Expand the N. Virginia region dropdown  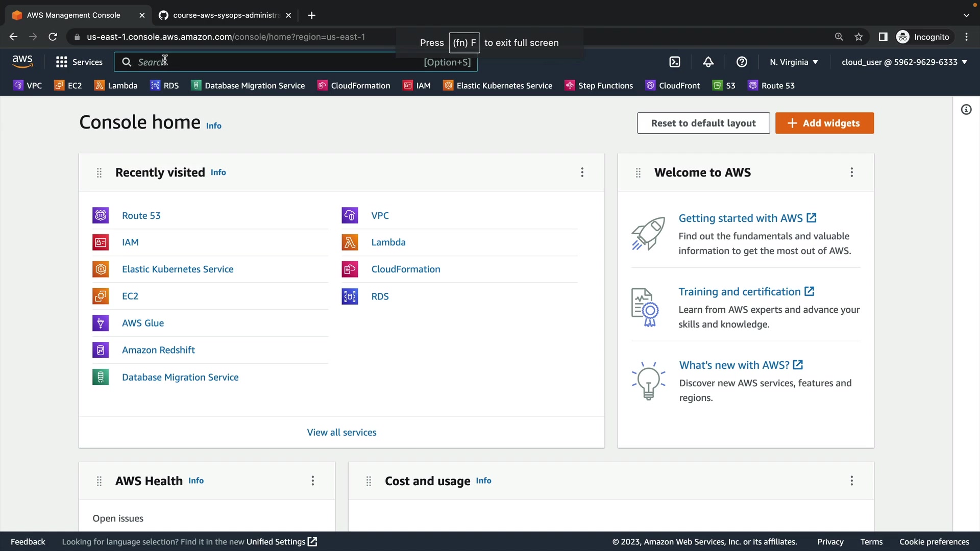(x=794, y=62)
